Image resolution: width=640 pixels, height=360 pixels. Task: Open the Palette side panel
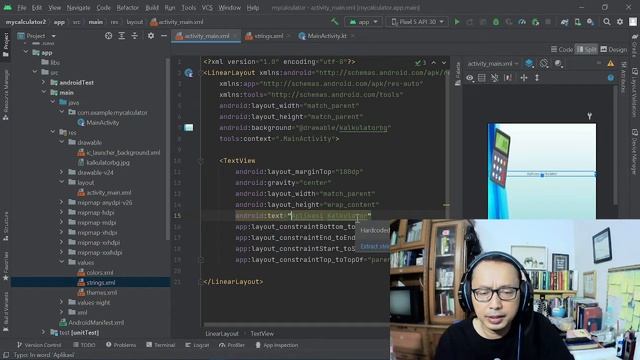[x=458, y=73]
